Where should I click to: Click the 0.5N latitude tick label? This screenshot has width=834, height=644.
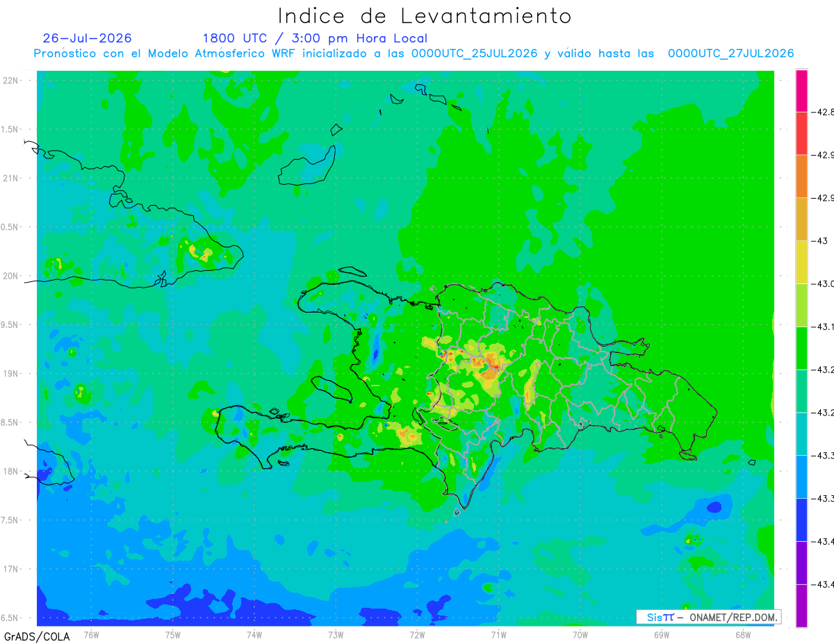point(10,227)
